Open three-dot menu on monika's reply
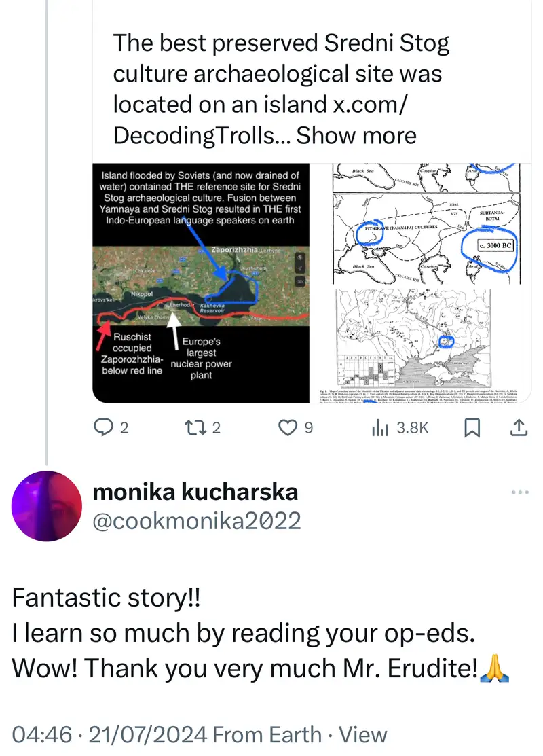The height and width of the screenshot is (756, 543). (519, 493)
